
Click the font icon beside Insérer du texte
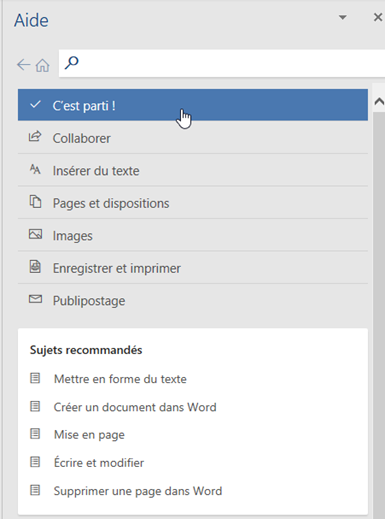click(x=35, y=169)
